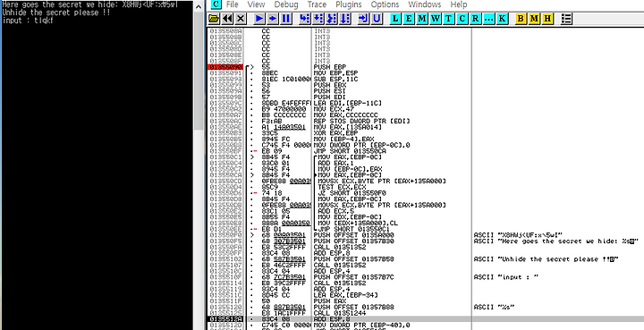Click console line "input : tlqkf"
Viewport: 644px width, 330px height.
point(28,21)
